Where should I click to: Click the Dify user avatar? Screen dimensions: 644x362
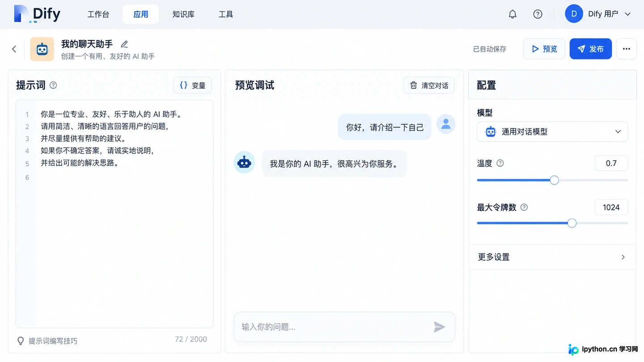tap(574, 14)
